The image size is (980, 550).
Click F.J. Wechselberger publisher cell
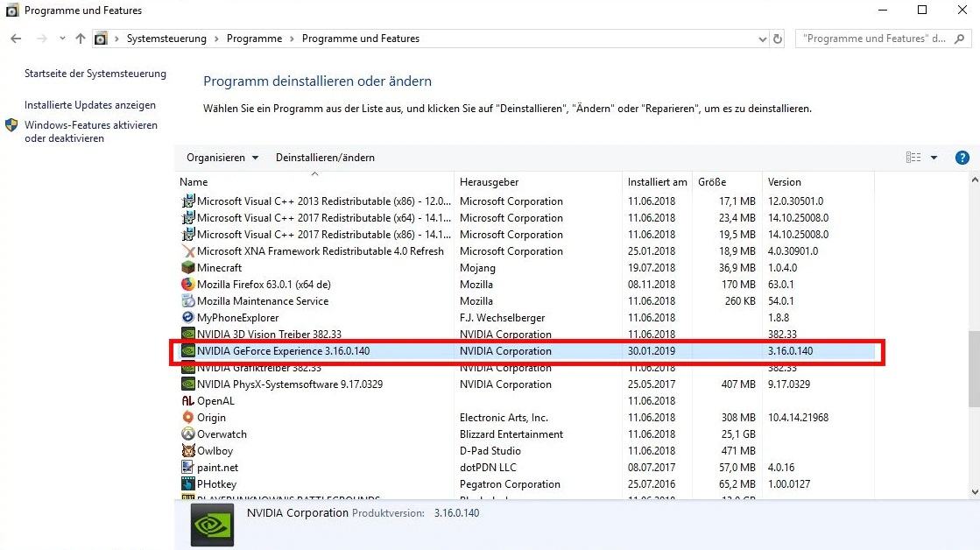click(x=503, y=318)
